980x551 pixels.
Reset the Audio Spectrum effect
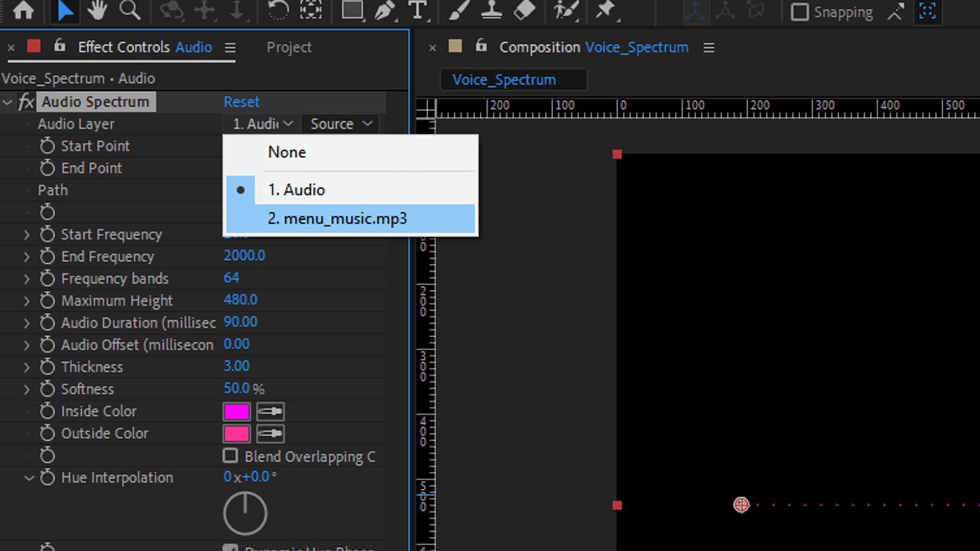pos(241,102)
